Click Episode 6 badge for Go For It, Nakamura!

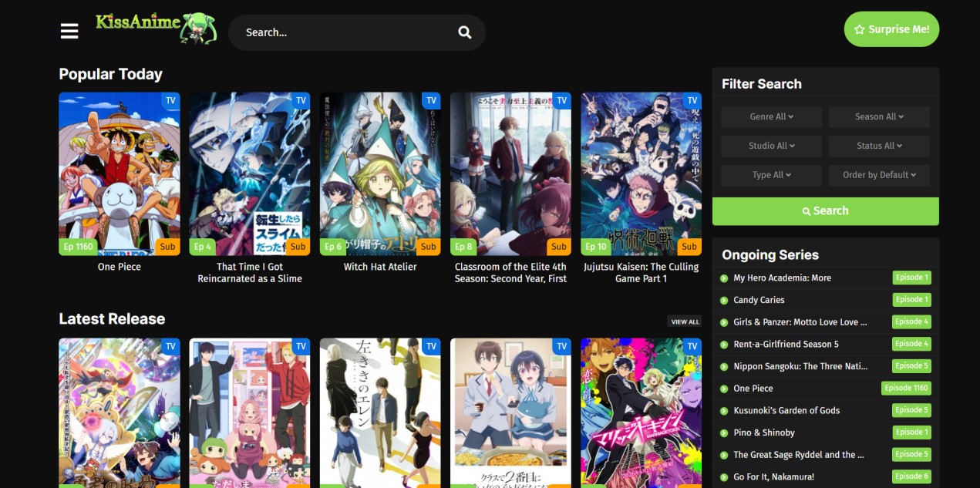pos(911,476)
